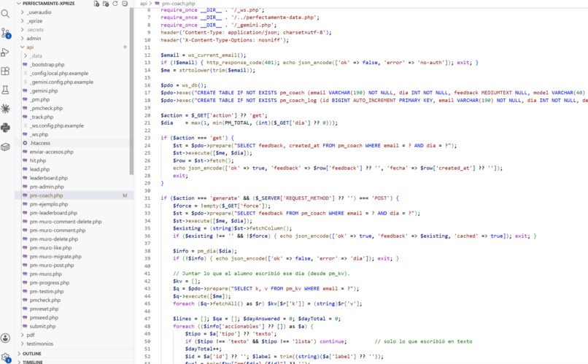Open pm-testim.php file
This screenshot has width=588, height=364.
click(47, 291)
